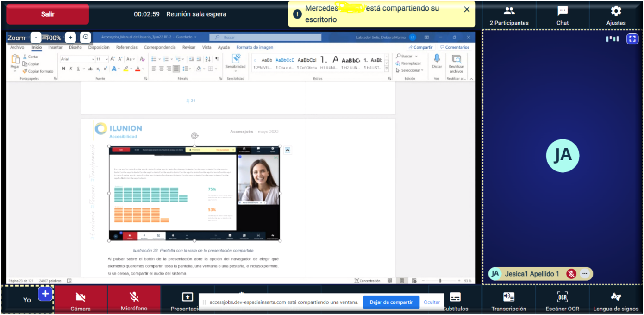
Task: Toggle the paragraph marks pilcrow
Action: coord(217,59)
